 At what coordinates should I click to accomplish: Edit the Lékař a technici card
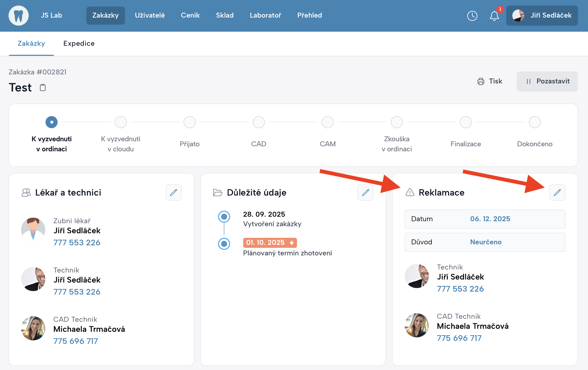[174, 193]
